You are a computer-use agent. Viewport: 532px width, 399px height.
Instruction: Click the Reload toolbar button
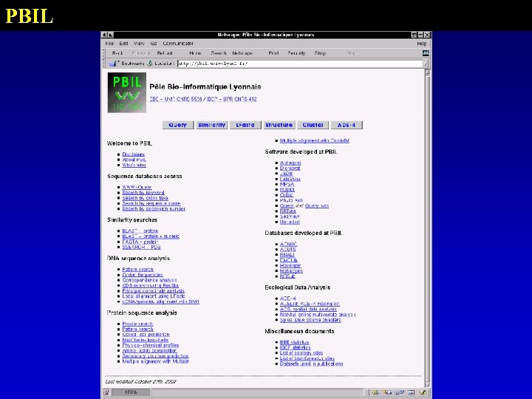[165, 53]
